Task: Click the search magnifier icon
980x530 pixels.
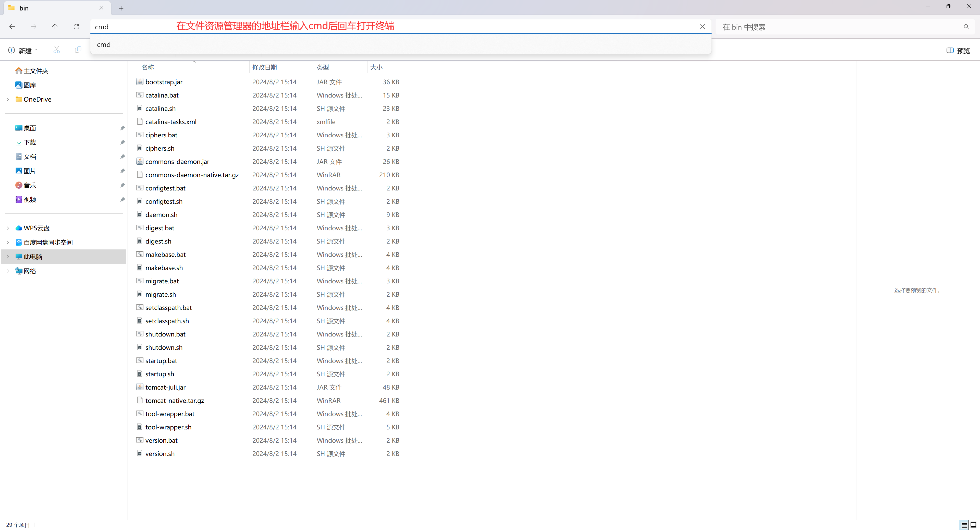Action: pyautogui.click(x=966, y=27)
